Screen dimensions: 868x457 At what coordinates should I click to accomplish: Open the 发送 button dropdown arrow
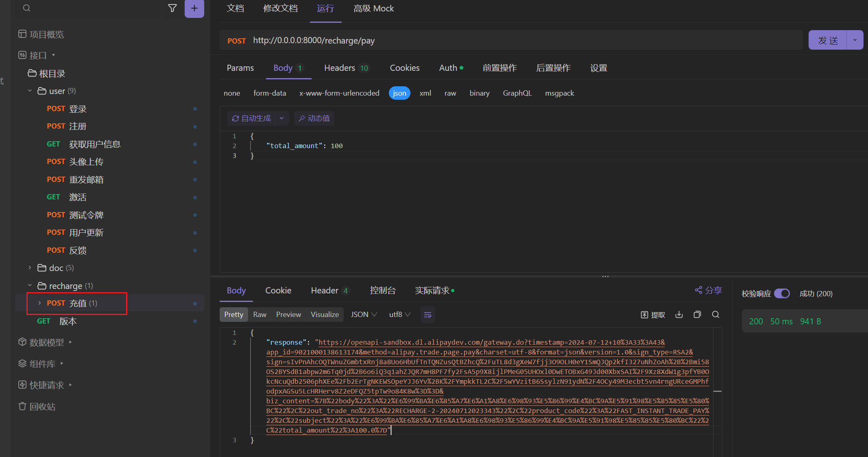coord(855,40)
